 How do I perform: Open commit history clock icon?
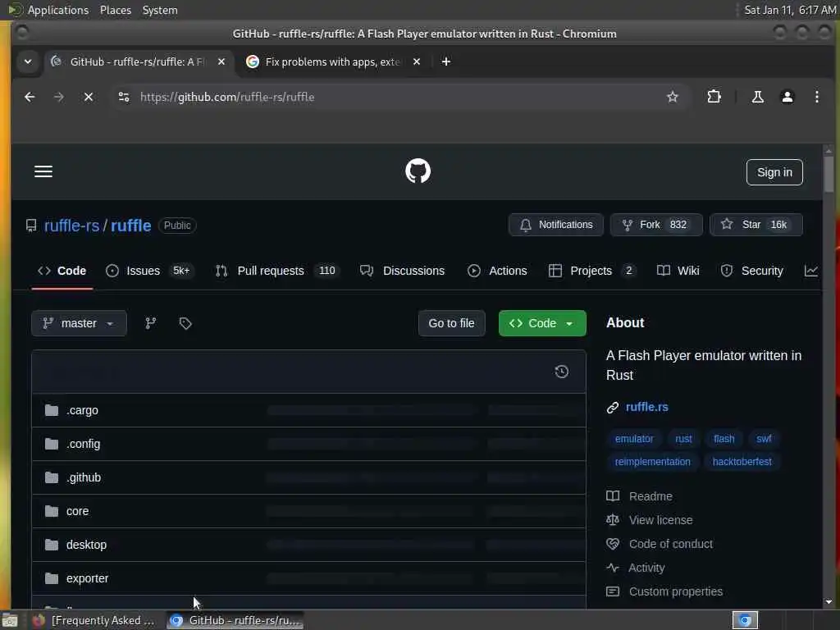pyautogui.click(x=561, y=372)
